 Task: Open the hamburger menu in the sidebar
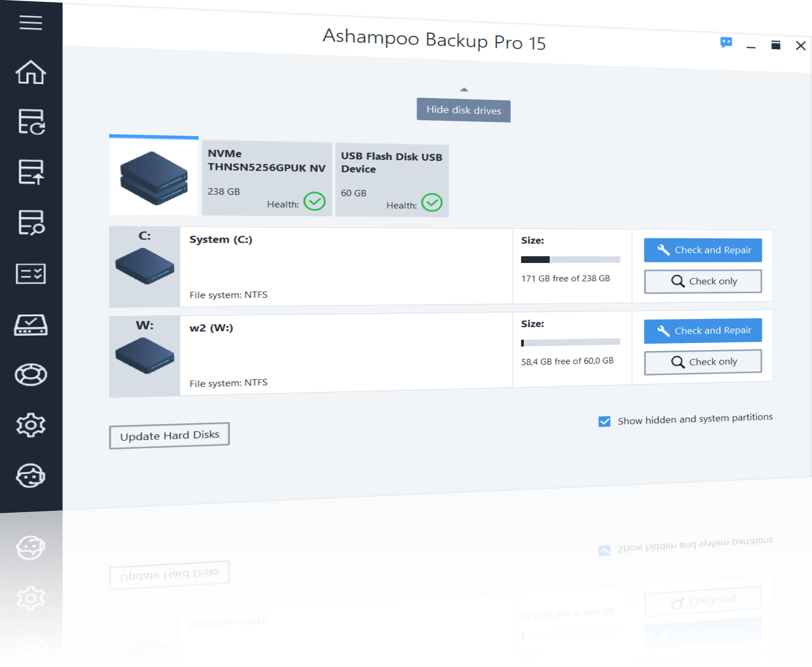click(x=31, y=23)
